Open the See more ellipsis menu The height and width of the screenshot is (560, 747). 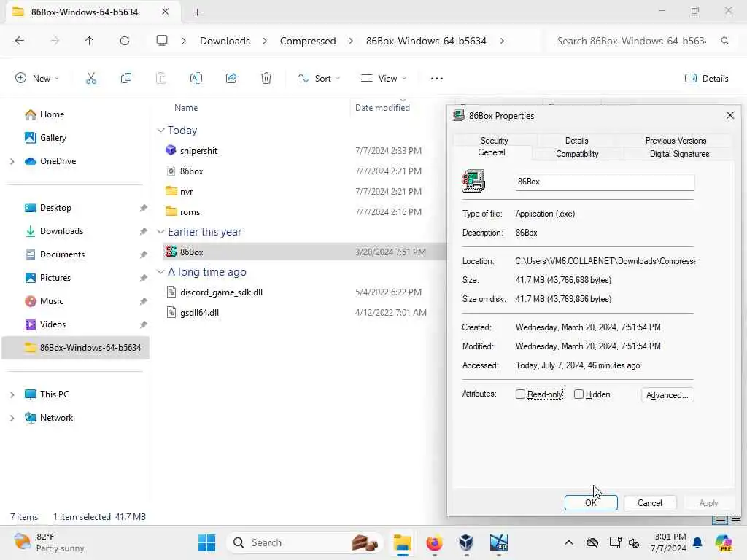(x=437, y=79)
